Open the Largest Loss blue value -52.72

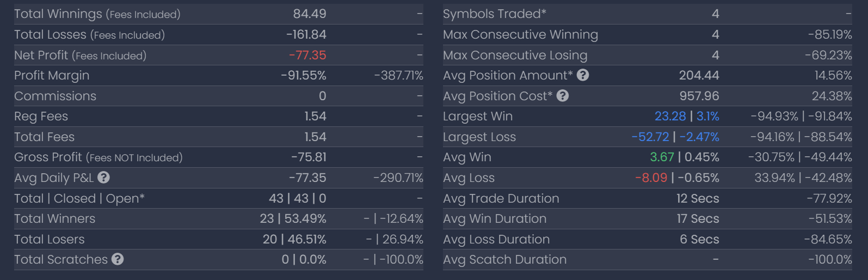coord(650,137)
